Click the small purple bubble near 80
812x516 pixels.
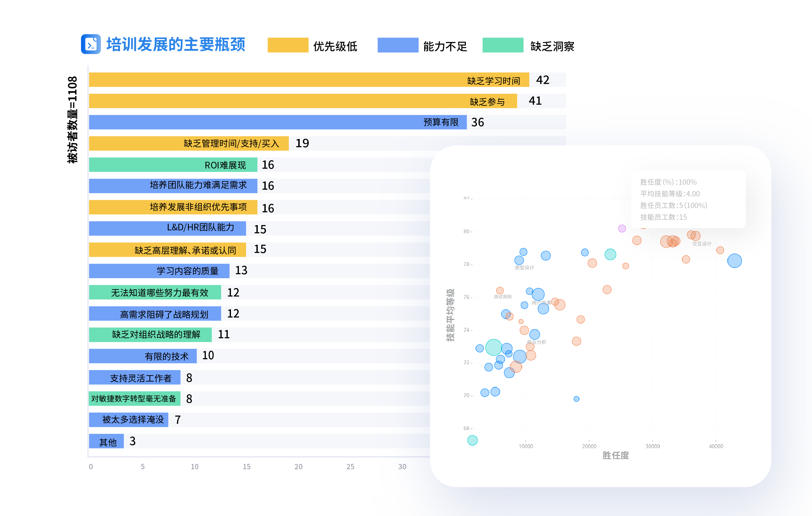click(x=622, y=229)
